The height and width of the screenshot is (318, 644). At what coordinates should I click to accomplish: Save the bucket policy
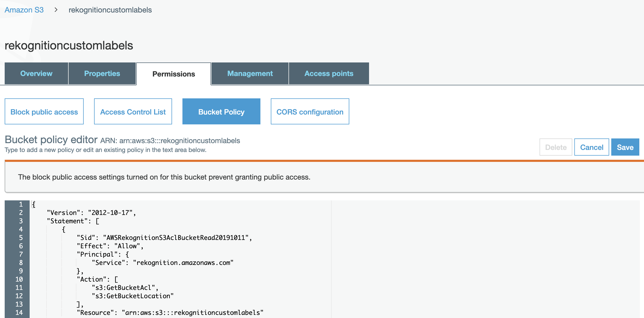click(x=625, y=147)
